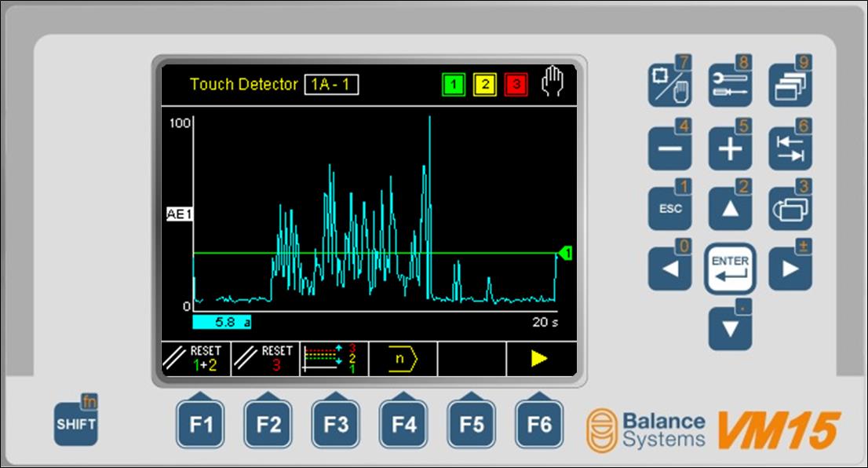Click the down arrow key
Viewport: 868px width, 468px height.
click(730, 326)
